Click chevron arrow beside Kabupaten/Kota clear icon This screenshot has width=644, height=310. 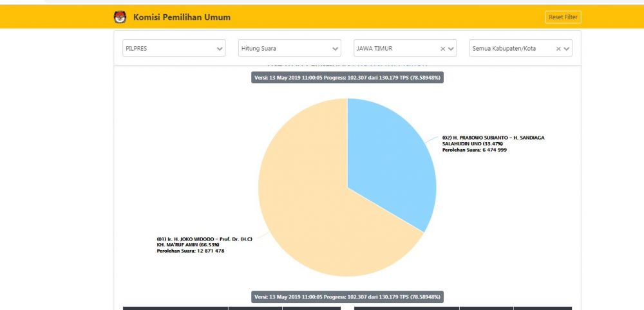(x=567, y=48)
